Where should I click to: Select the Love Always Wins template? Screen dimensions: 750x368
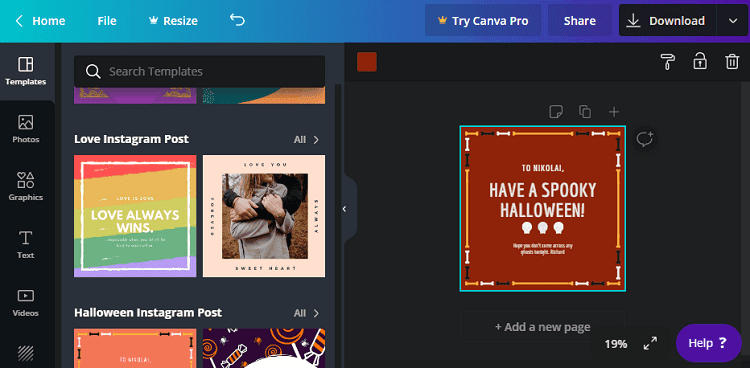point(135,216)
